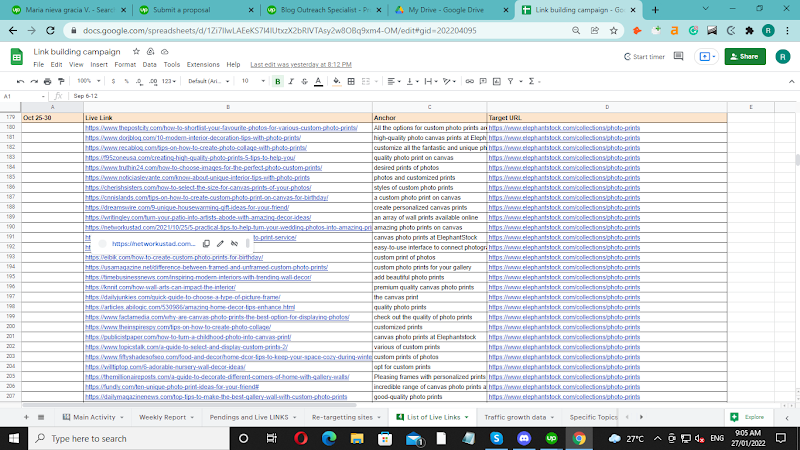
Task: Open the text color picker
Action: [318, 81]
